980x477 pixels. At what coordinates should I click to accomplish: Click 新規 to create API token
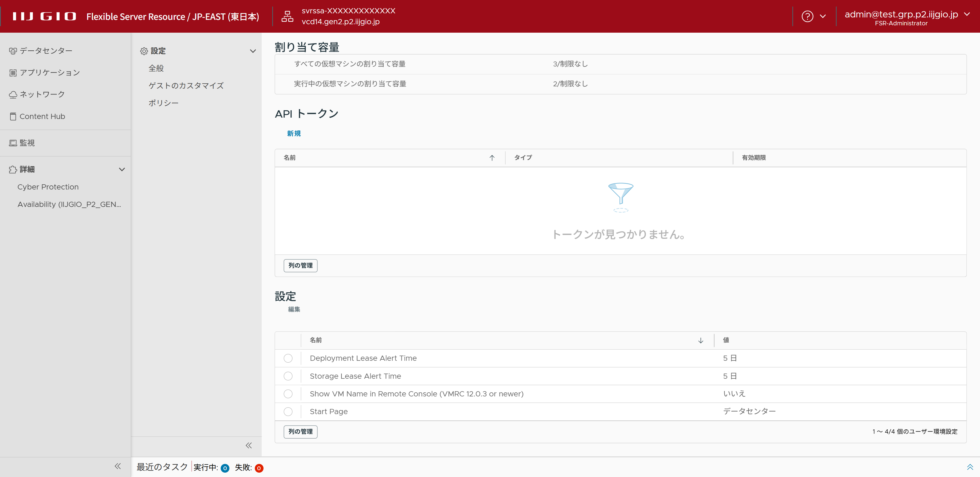coord(294,133)
